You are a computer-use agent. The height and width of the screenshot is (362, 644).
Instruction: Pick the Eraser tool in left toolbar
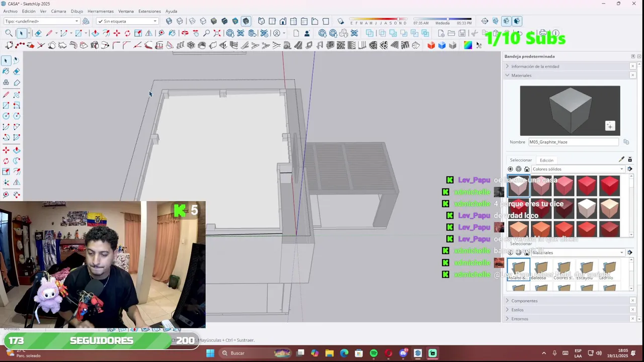coord(16,71)
